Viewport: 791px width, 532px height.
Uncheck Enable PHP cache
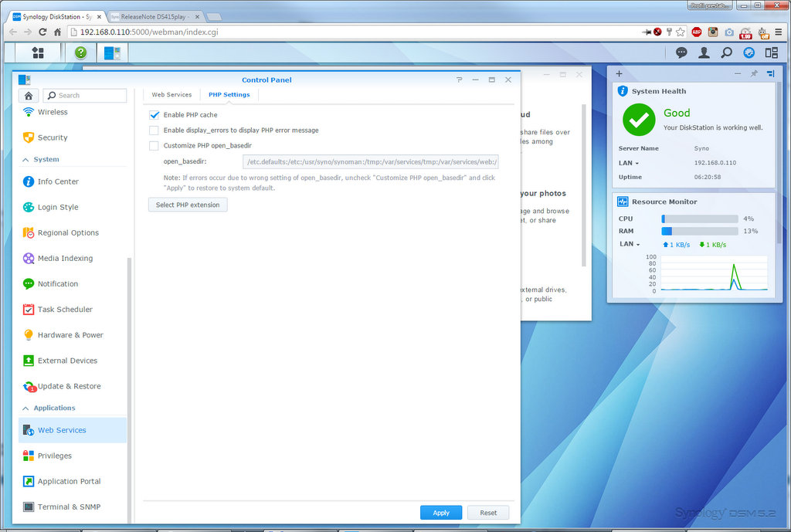(154, 115)
